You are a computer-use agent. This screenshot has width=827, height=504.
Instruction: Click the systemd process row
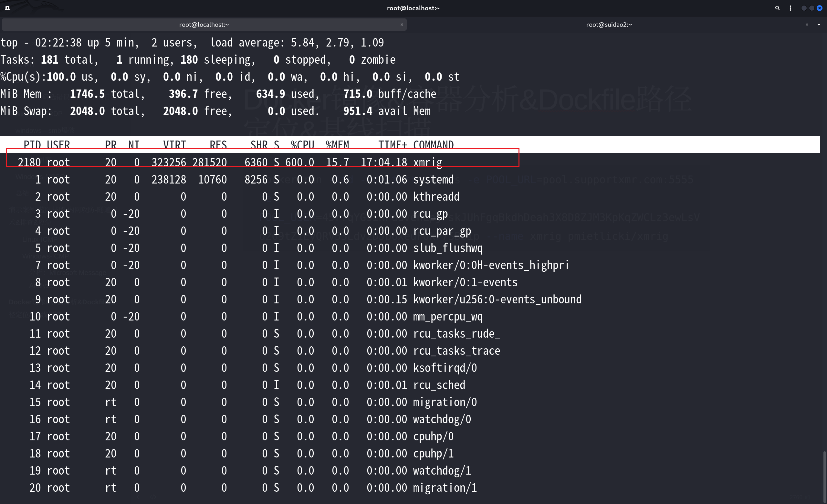433,180
